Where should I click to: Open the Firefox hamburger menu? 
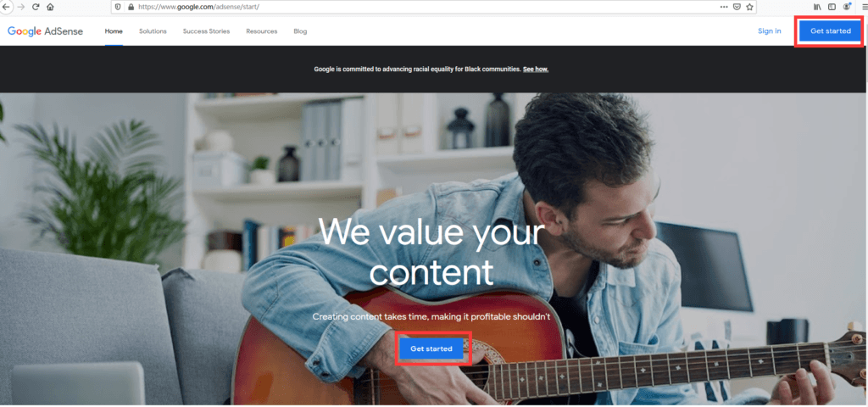(x=864, y=7)
